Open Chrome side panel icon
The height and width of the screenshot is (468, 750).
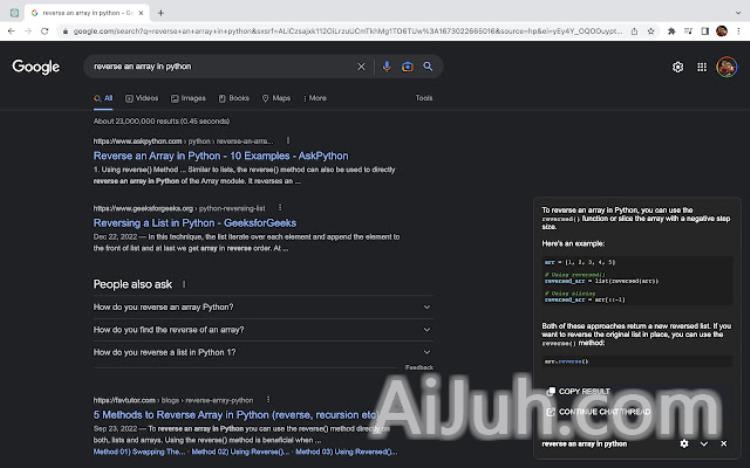coord(705,31)
